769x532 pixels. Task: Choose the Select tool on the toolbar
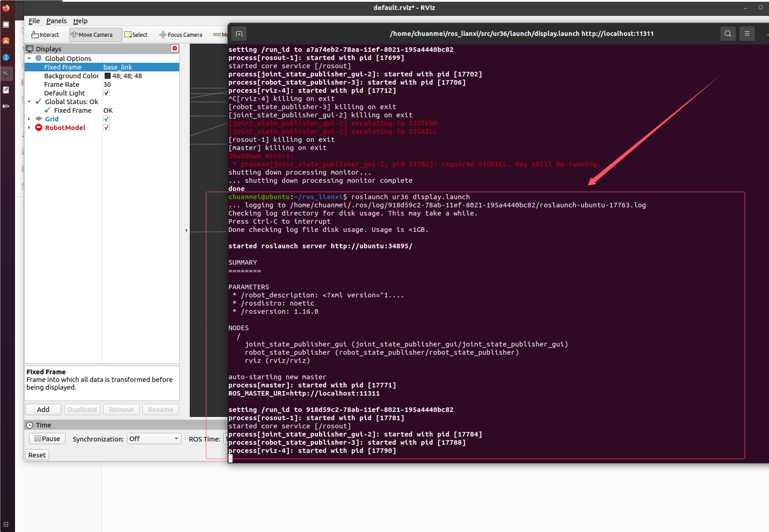(136, 35)
